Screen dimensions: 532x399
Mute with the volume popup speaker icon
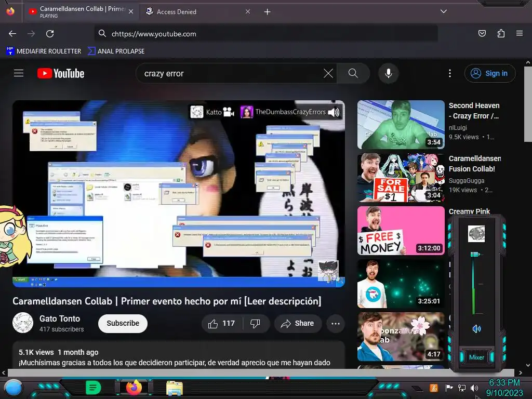pos(476,328)
